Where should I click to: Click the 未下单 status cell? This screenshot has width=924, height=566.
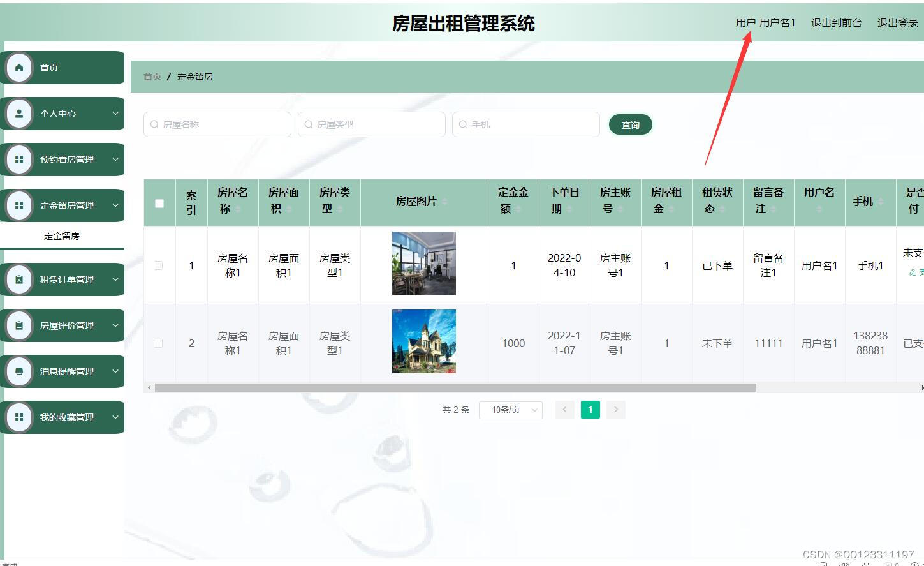[717, 343]
